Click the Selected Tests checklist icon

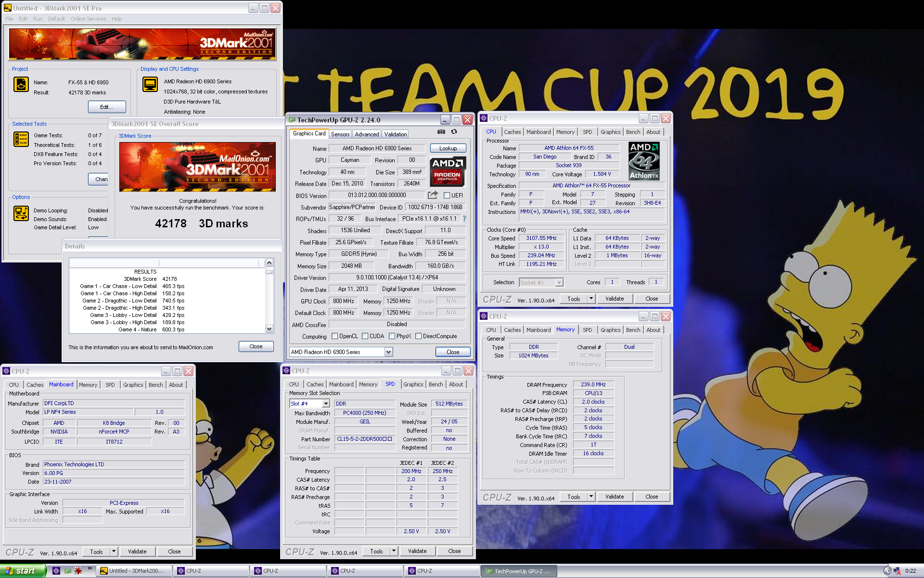[21, 139]
